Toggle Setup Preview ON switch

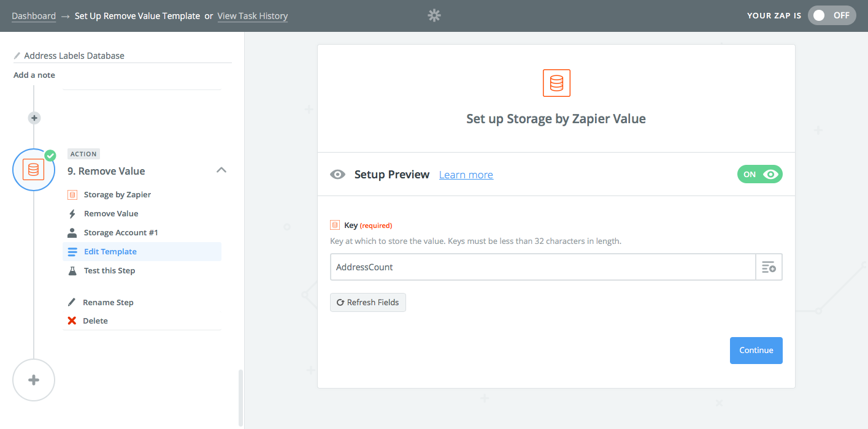(759, 174)
